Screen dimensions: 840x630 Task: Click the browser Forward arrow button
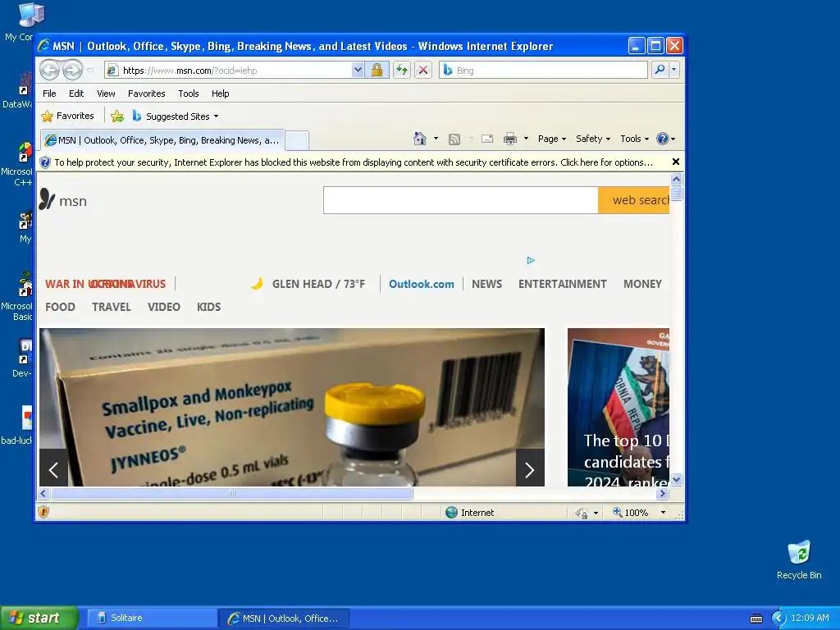pos(72,71)
